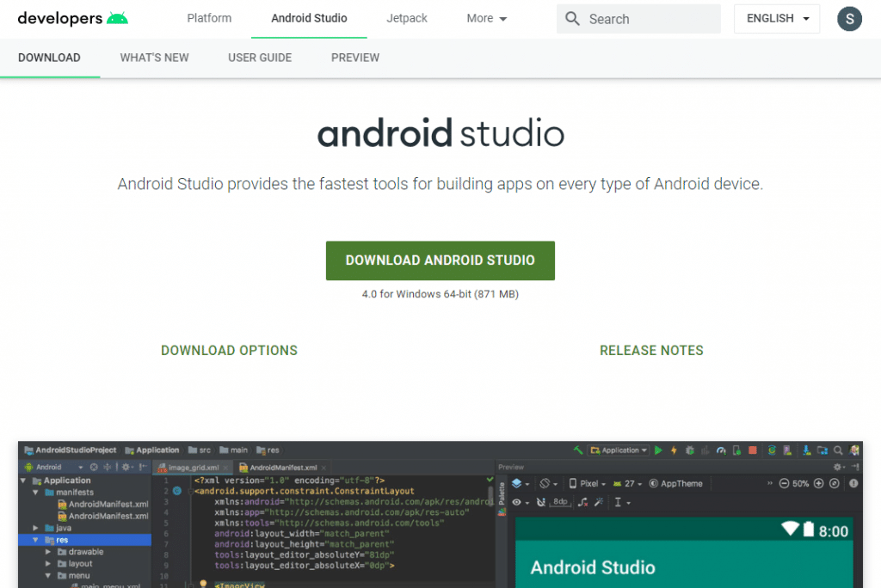Expand the java folder node
This screenshot has height=588, width=881.
35,528
